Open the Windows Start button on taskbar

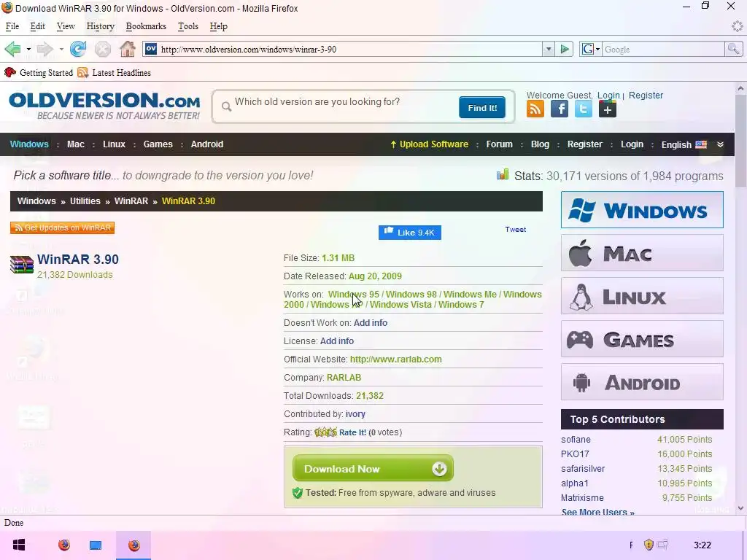19,545
